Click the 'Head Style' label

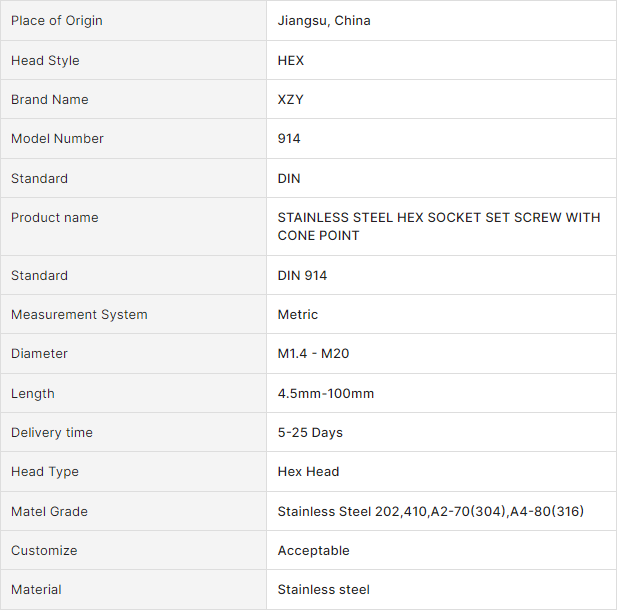click(45, 61)
